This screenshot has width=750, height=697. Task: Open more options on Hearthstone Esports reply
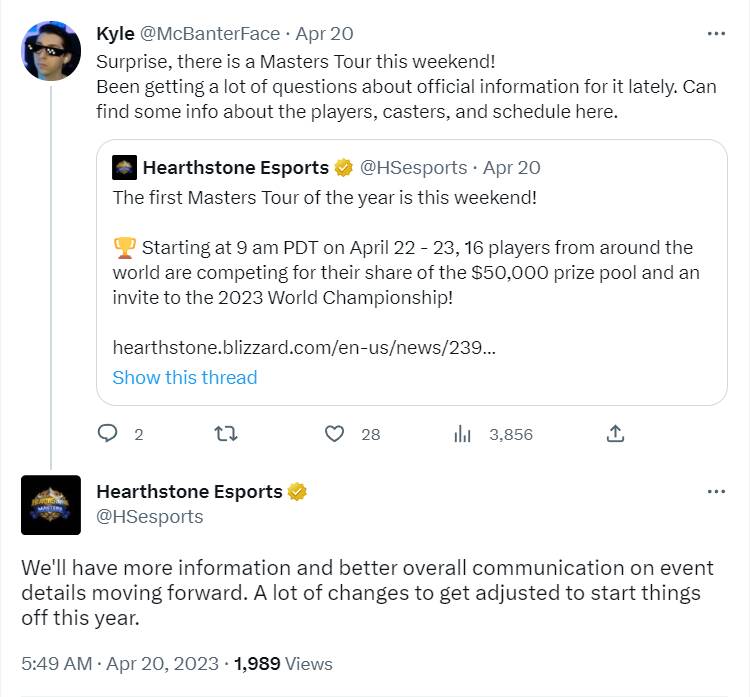coord(716,491)
